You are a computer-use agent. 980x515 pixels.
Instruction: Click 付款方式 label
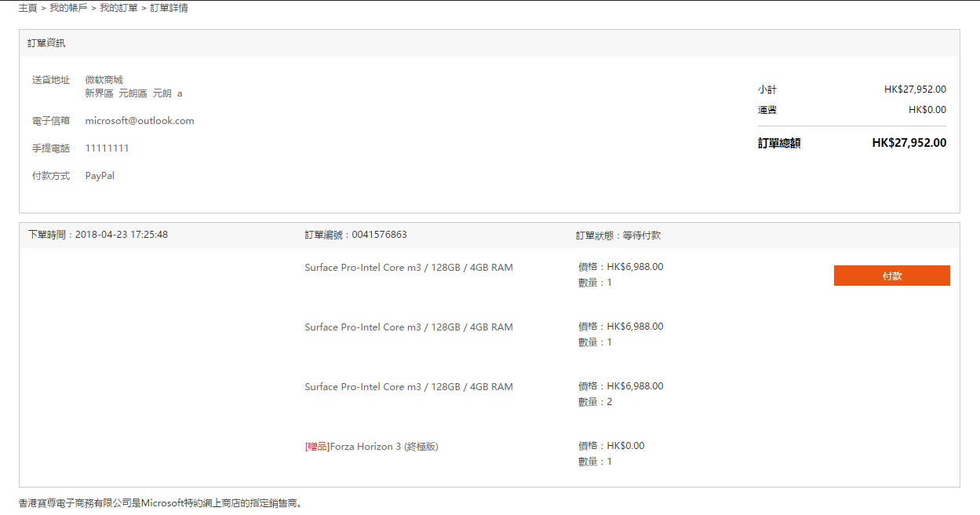click(51, 176)
